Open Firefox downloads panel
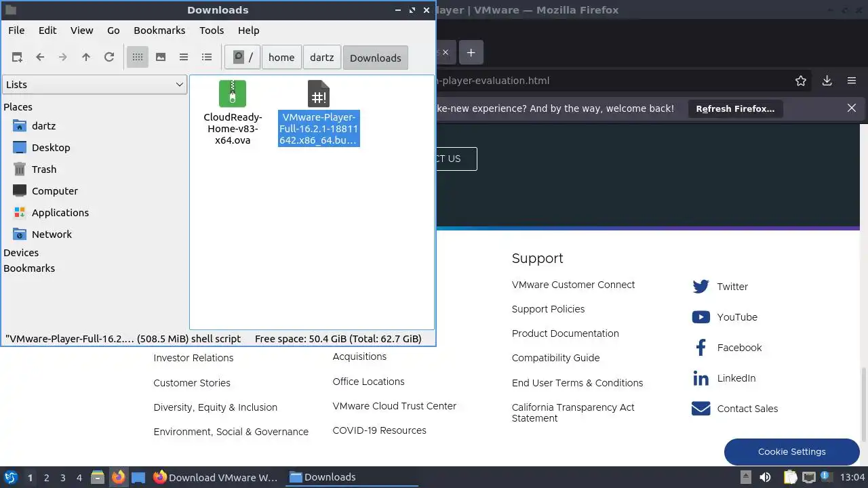Image resolution: width=868 pixels, height=488 pixels. [827, 81]
